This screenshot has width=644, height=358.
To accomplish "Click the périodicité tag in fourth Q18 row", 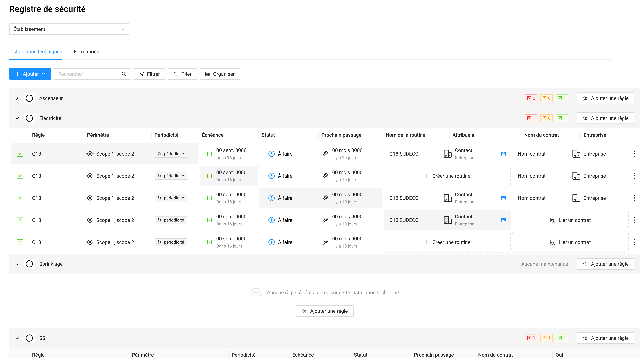I will (171, 220).
